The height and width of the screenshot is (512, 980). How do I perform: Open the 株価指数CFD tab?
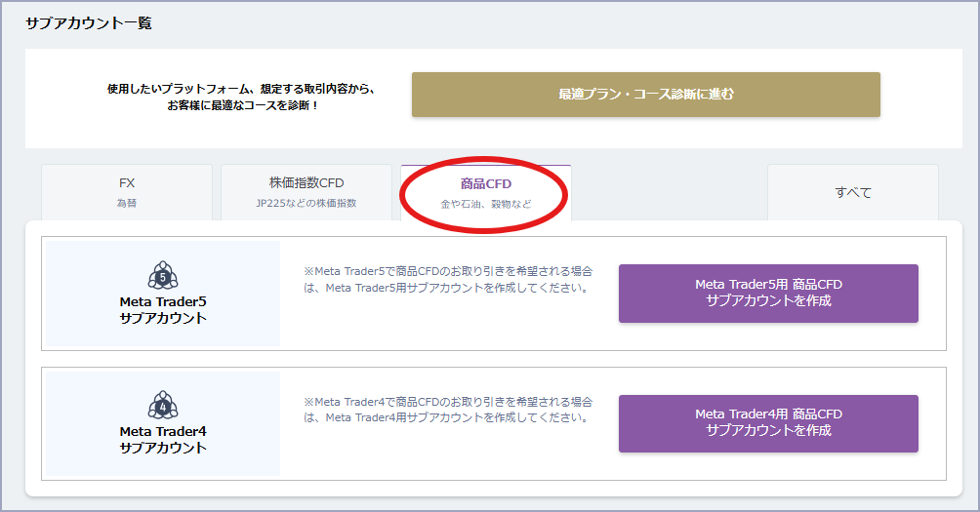[306, 192]
